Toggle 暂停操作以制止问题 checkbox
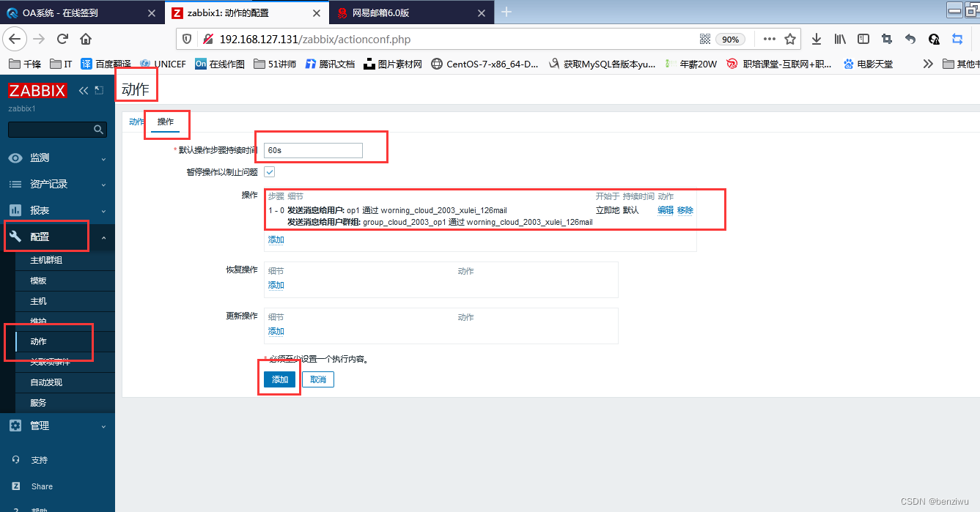The height and width of the screenshot is (512, 980). coord(269,172)
